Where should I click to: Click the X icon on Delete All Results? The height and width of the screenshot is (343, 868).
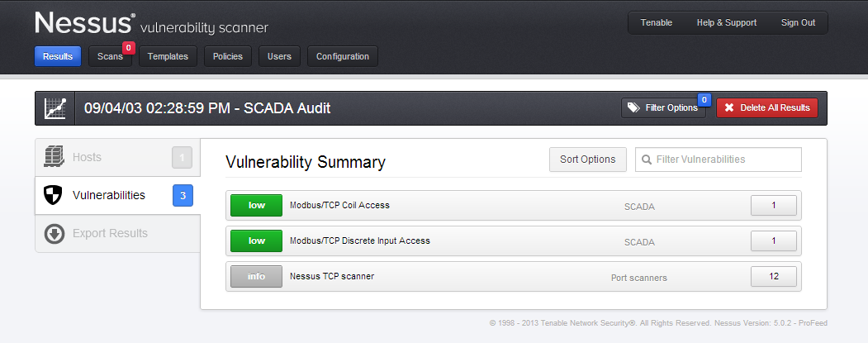coord(729,107)
